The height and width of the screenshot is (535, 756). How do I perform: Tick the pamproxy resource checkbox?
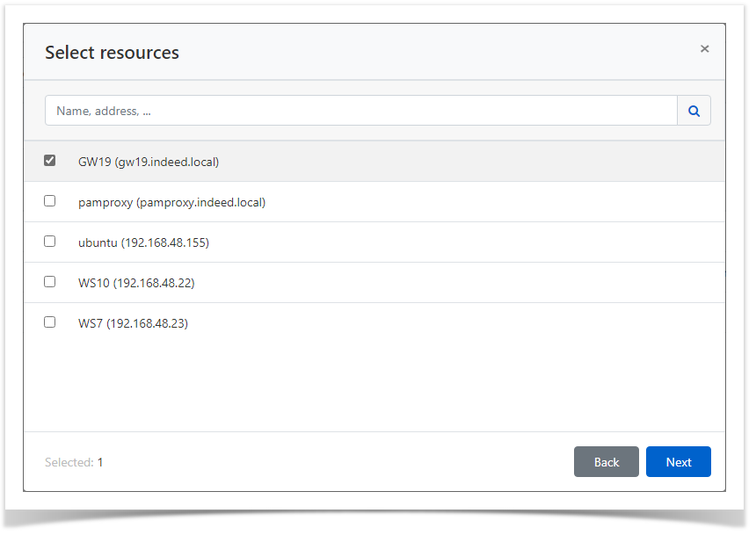50,201
